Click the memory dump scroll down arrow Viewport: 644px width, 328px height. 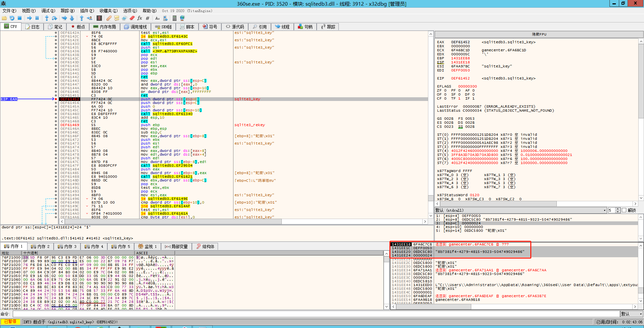(386, 307)
